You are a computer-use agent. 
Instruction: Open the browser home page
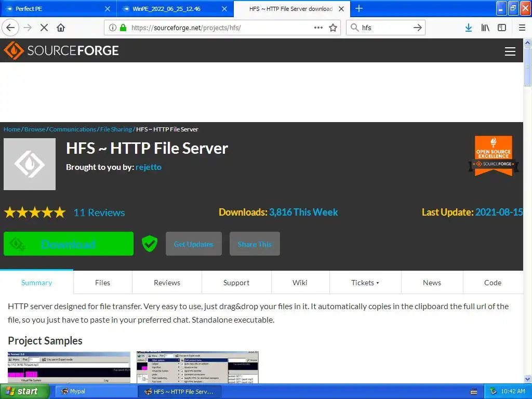[x=61, y=28]
